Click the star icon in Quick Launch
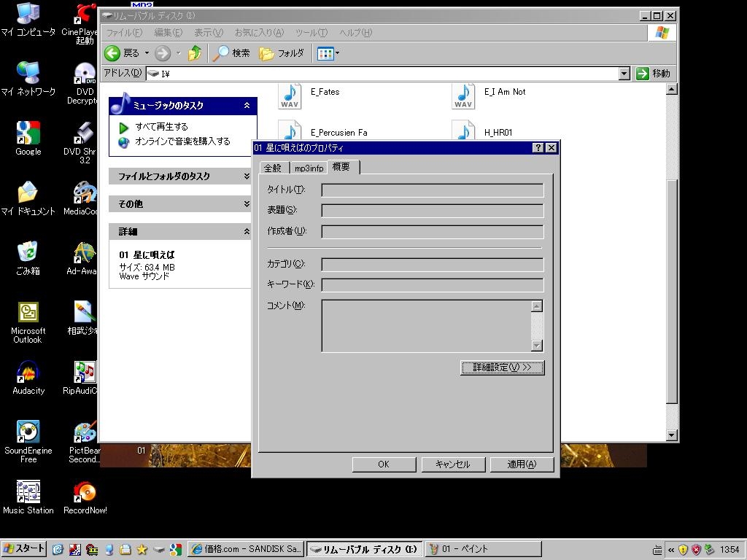The height and width of the screenshot is (560, 747). 142,550
